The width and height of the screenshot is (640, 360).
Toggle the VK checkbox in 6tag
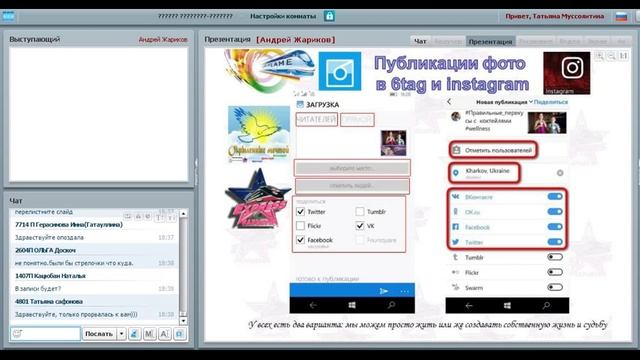pyautogui.click(x=360, y=226)
